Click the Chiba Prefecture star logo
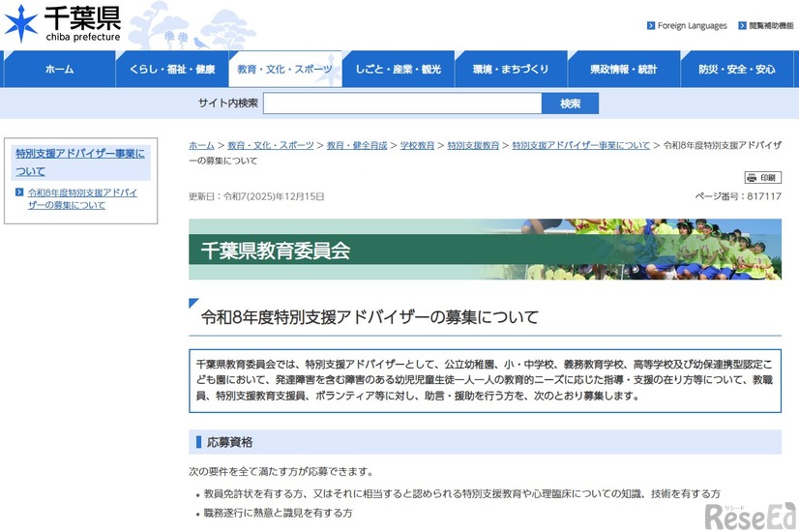The image size is (799, 532). pos(21,23)
